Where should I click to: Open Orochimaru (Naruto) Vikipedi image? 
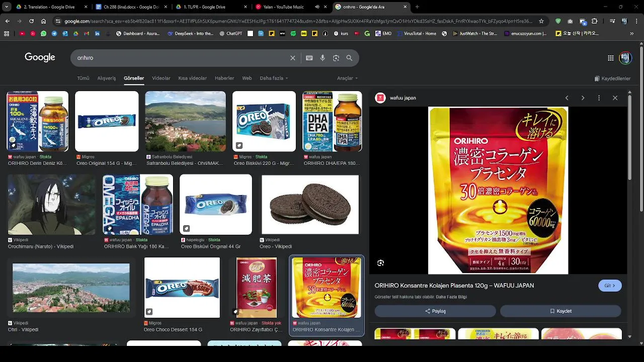coord(51,205)
